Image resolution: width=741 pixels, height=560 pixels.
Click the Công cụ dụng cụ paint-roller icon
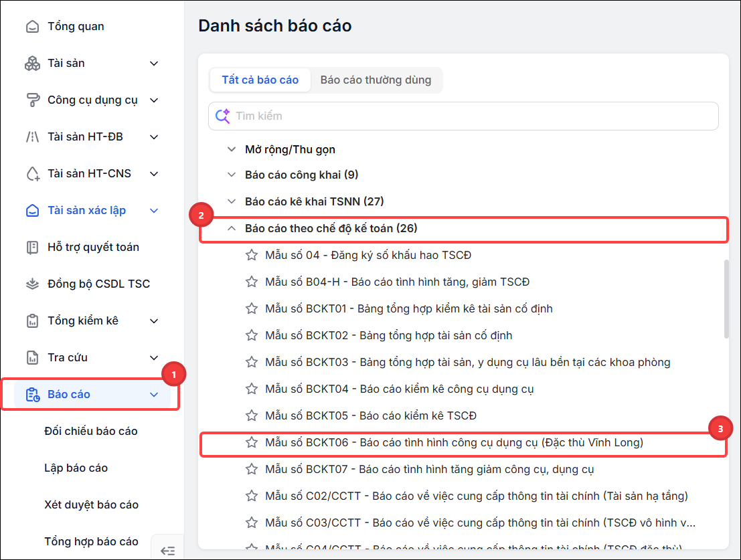point(32,100)
